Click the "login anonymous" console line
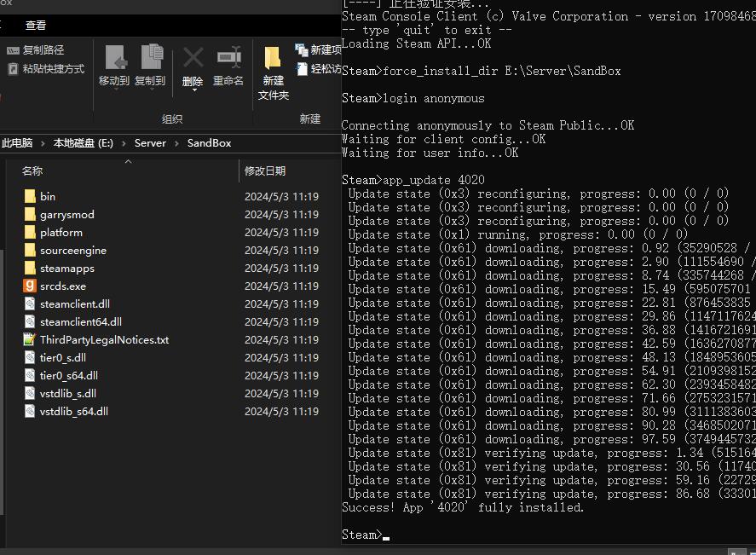Screen dimensions: 756x555 click(x=413, y=98)
